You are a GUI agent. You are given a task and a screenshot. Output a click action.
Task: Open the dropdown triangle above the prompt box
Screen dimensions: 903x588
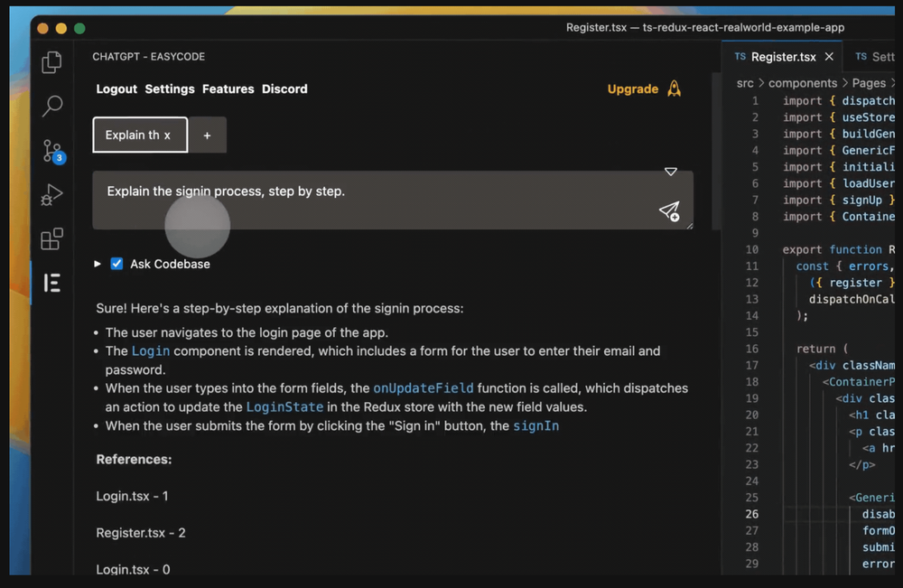tap(670, 172)
